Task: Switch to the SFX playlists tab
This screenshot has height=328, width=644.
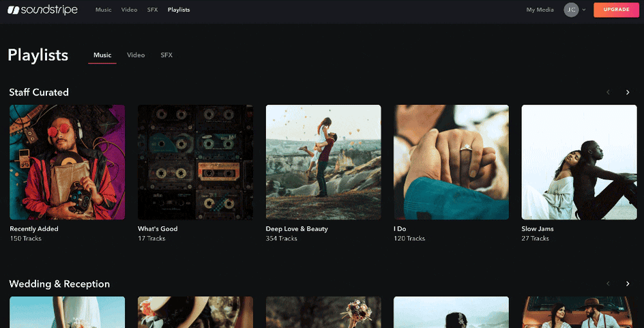Action: coord(166,55)
